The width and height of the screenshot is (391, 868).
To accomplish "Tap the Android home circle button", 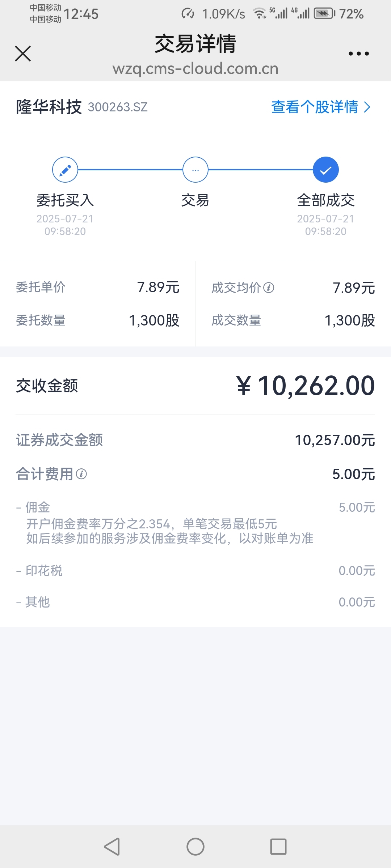I will pos(195,847).
